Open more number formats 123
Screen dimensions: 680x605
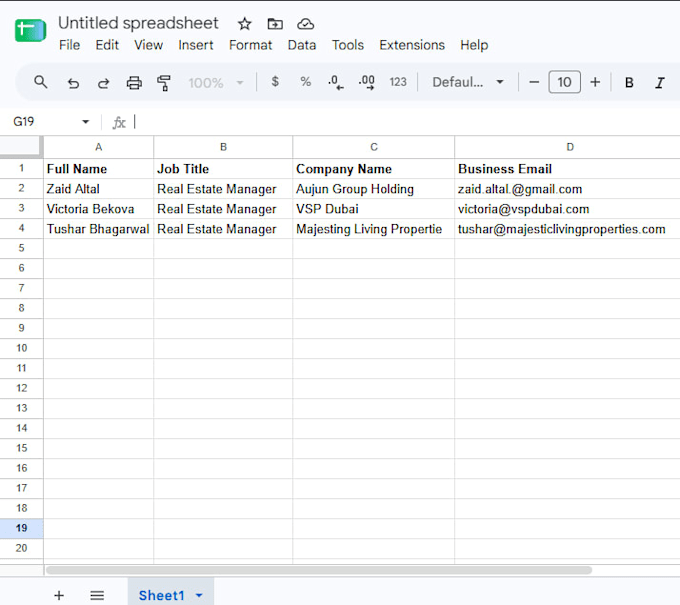(398, 82)
